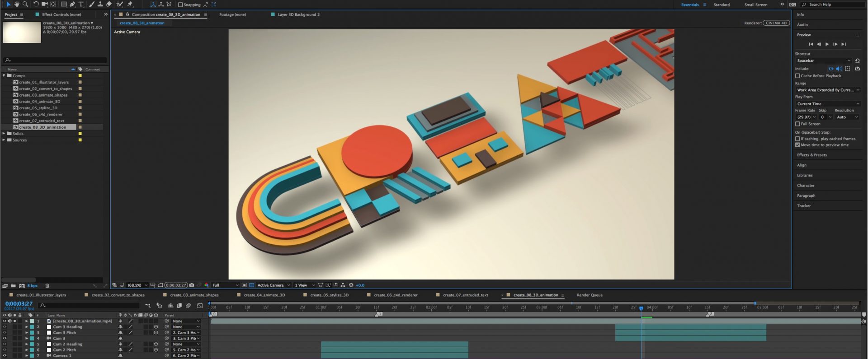The image size is (868, 359).
Task: Open Choose grid and guide options
Action: [153, 285]
